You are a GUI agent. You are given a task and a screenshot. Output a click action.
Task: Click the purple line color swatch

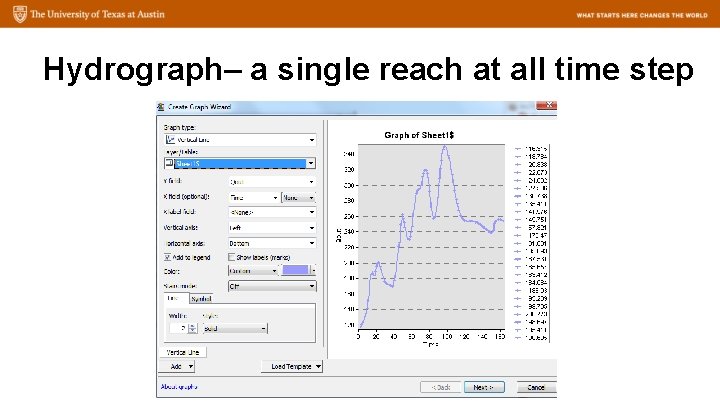click(x=296, y=270)
